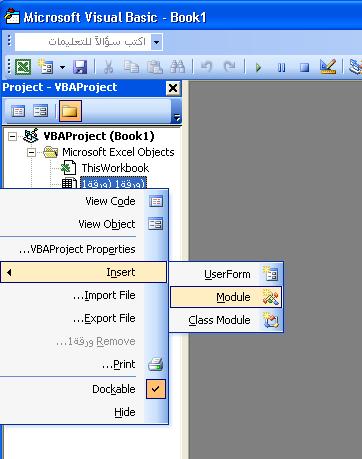The width and height of the screenshot is (362, 459).
Task: Click the View Microsoft Excel toolbar icon
Action: [23, 67]
